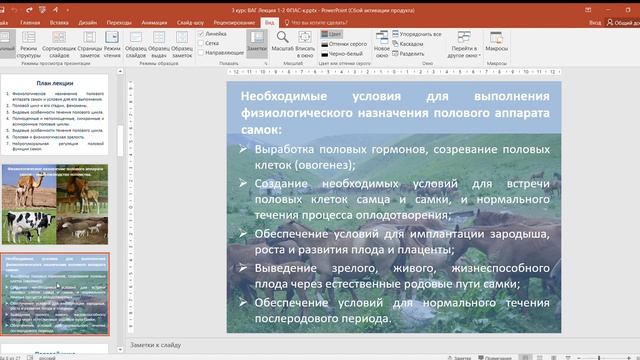Viewport: 640px width, 360px height.
Task: Switch to Сортировщик слайдов view
Action: click(59, 44)
